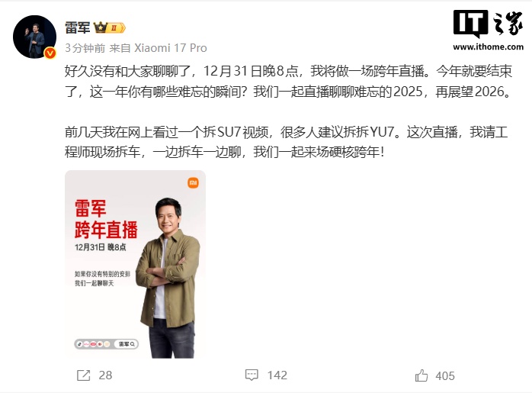This screenshot has height=393, width=532.
Task: Open the 雷军跨年直播 poster image
Action: pos(135,264)
